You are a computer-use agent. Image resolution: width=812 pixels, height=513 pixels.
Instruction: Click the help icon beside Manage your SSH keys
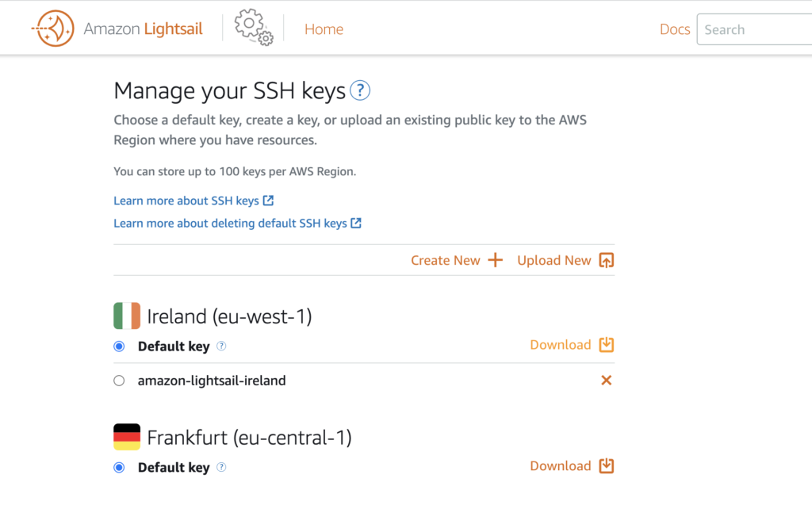coord(360,90)
